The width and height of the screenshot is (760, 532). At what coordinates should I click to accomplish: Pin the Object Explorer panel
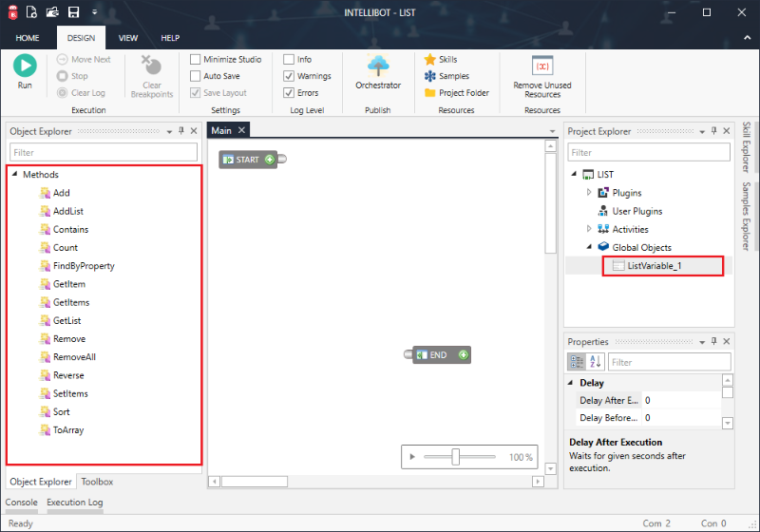181,131
